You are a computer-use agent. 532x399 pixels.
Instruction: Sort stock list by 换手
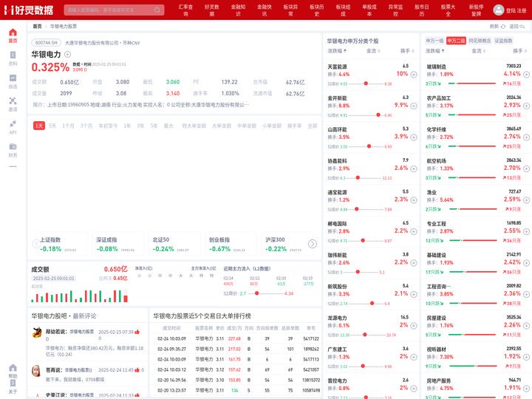pyautogui.click(x=407, y=51)
